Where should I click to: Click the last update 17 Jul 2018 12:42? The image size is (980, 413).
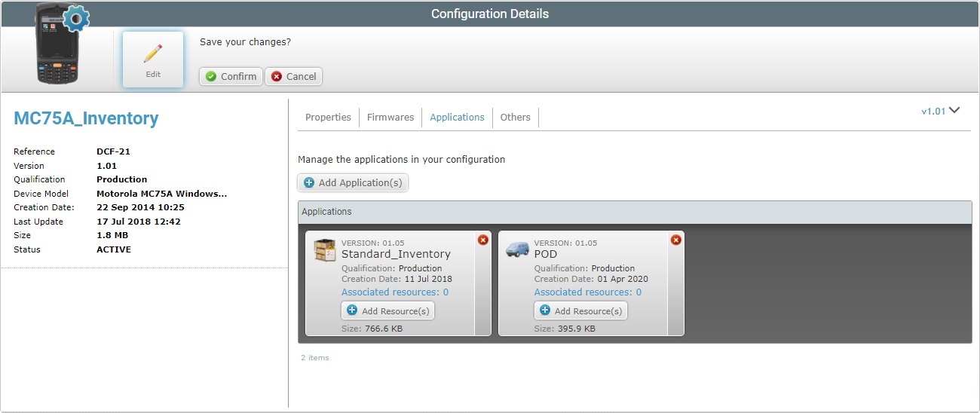click(139, 222)
